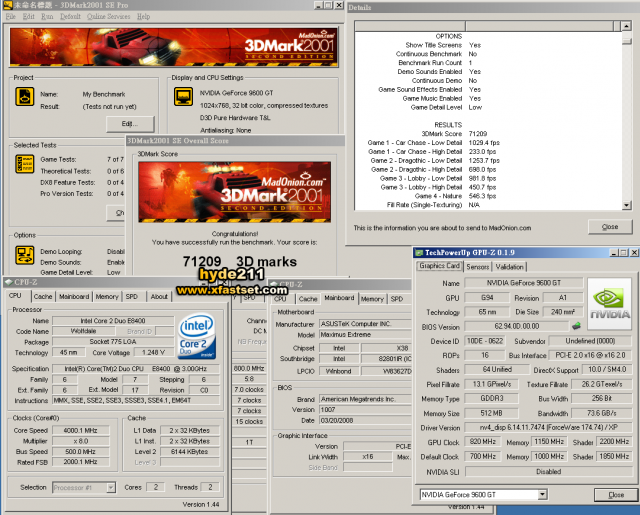Switch to the Cache tab in left CPU-Z
This screenshot has height=515, width=640.
click(43, 297)
